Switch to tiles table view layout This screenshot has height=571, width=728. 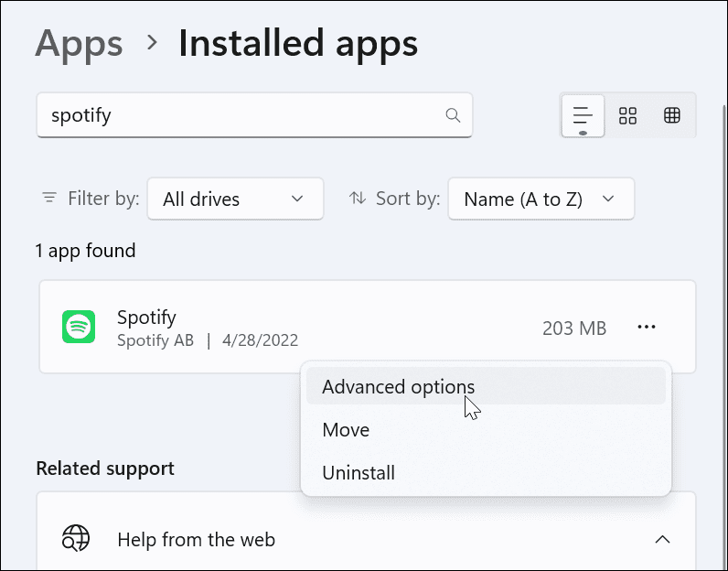tap(672, 115)
